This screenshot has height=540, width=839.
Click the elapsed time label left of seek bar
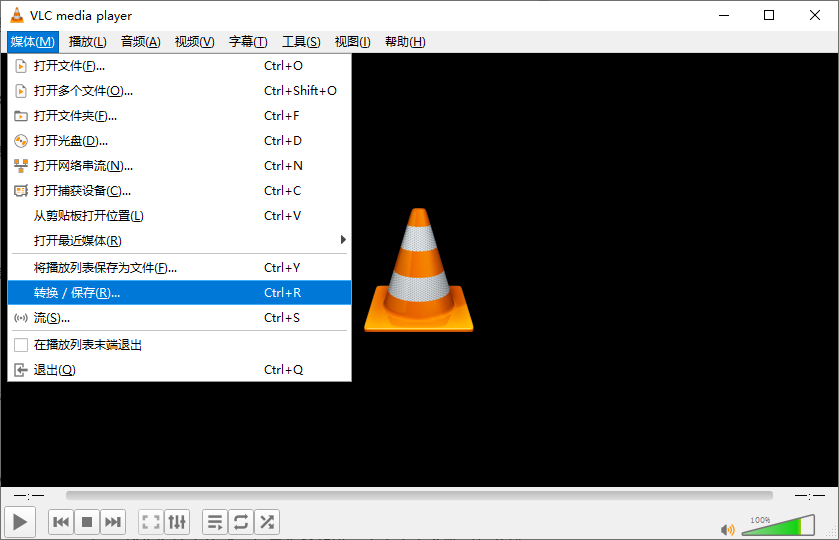pyautogui.click(x=29, y=496)
